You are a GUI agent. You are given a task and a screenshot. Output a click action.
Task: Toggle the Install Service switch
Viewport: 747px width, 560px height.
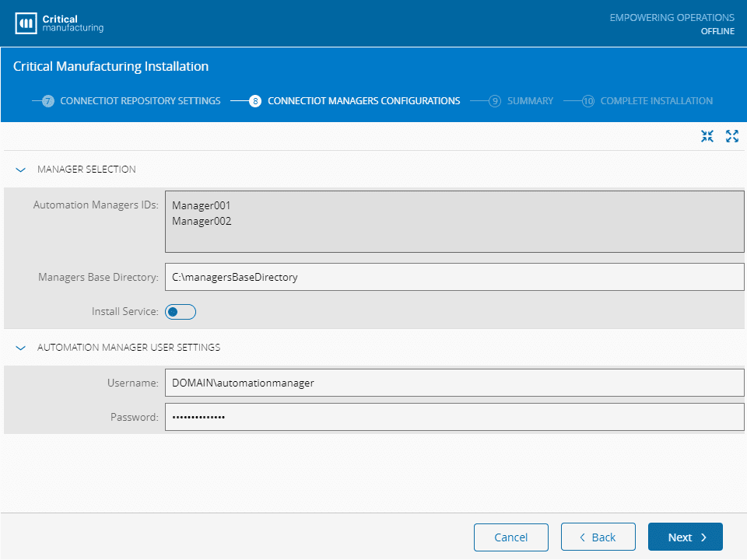[181, 312]
